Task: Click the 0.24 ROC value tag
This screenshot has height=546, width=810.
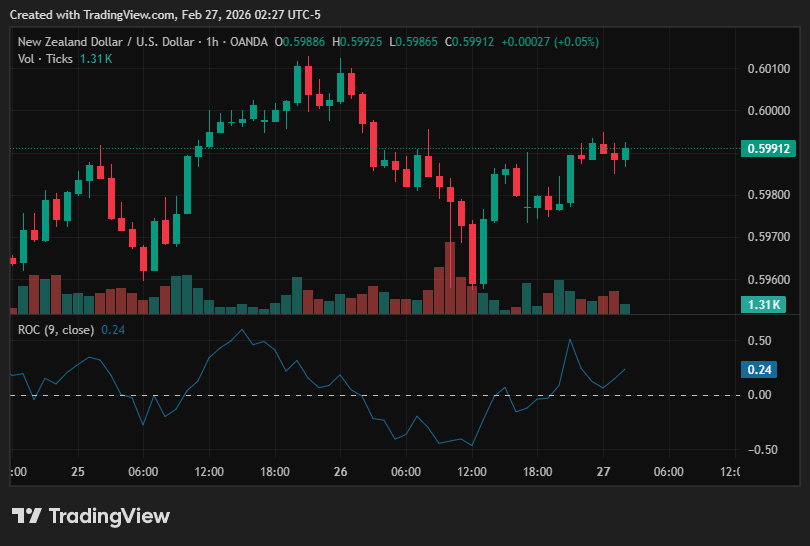Action: click(x=759, y=370)
